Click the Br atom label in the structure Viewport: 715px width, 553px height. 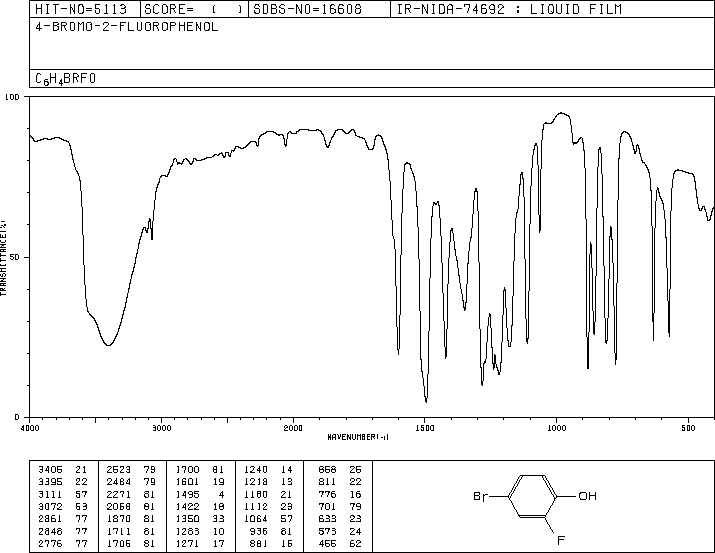click(481, 496)
